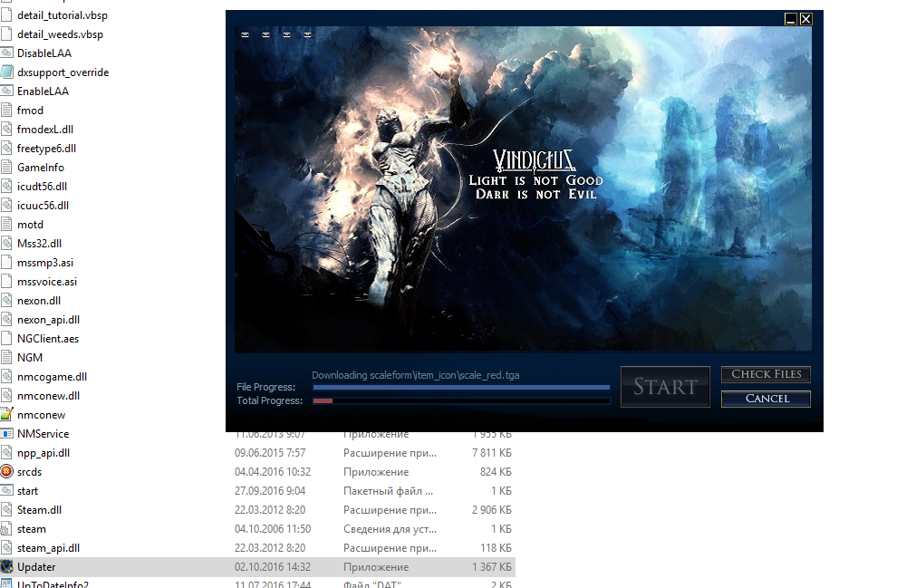Select the file name mssvoice.asi
Viewport: 916px width, 588px height.
47,282
